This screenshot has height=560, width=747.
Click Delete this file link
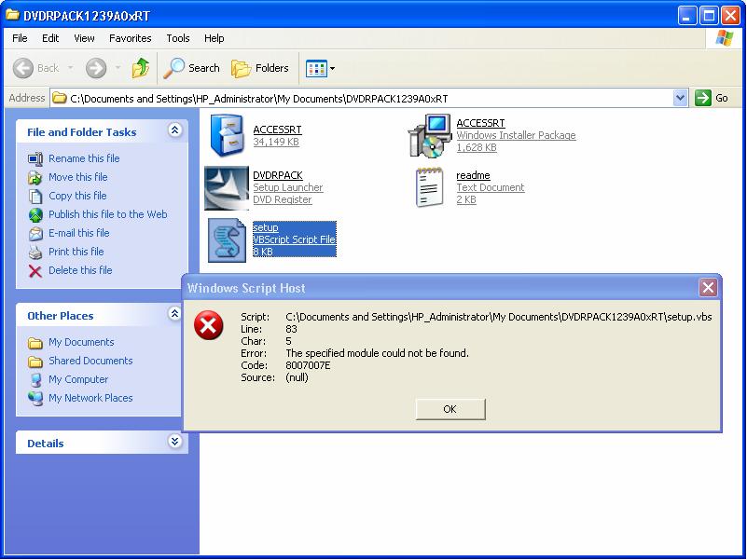(x=80, y=270)
